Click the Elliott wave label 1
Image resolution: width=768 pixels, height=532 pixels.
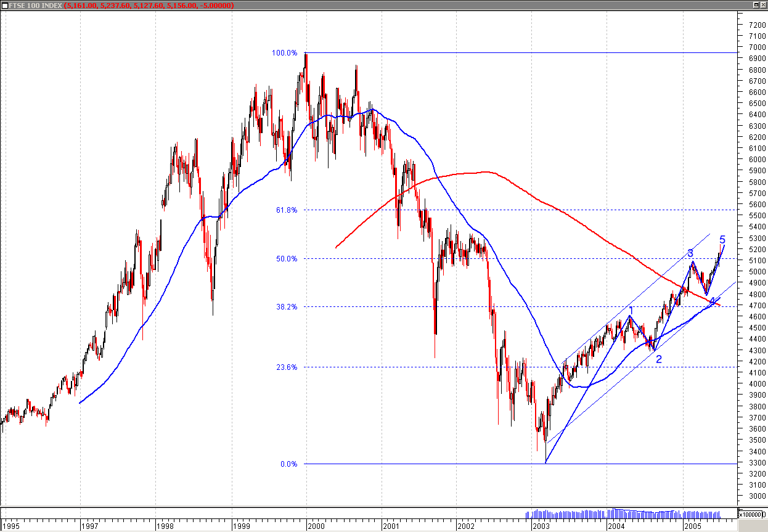(631, 309)
